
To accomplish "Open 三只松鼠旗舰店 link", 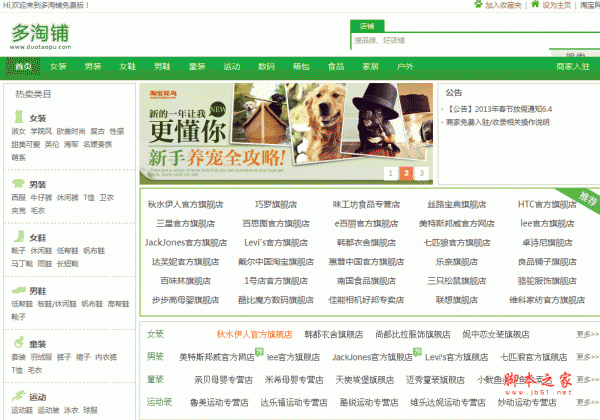I will 457,281.
